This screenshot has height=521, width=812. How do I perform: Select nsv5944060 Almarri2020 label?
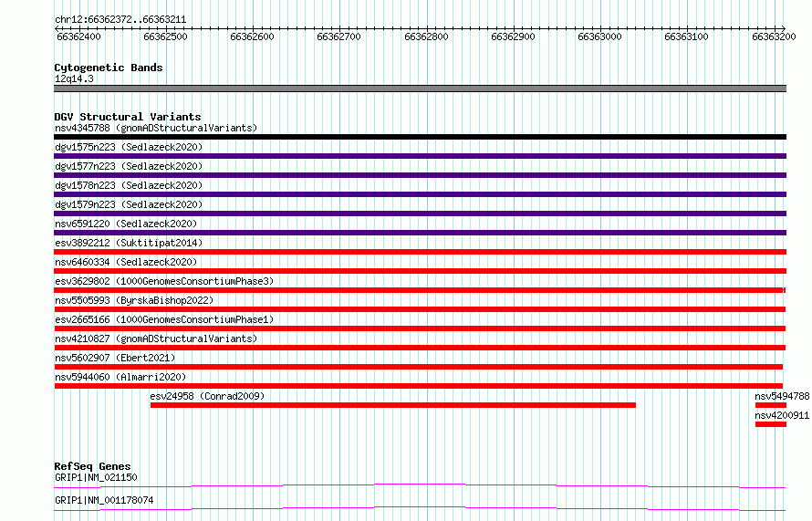120,377
